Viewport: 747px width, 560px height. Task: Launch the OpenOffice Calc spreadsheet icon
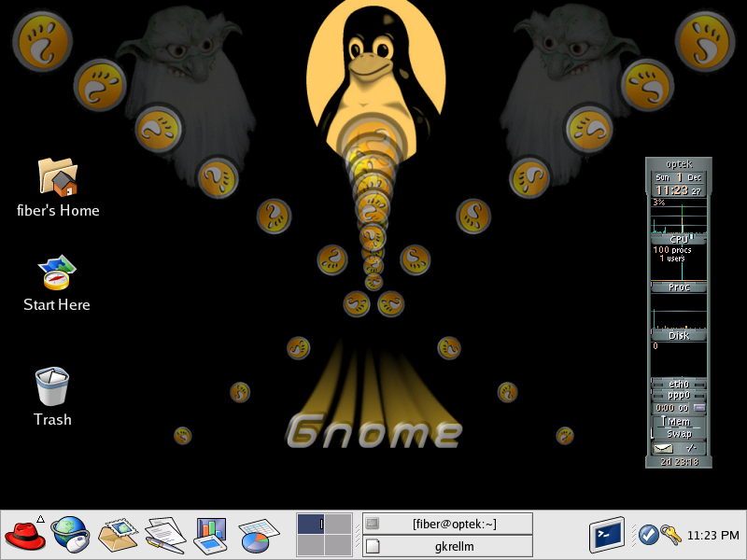[259, 536]
